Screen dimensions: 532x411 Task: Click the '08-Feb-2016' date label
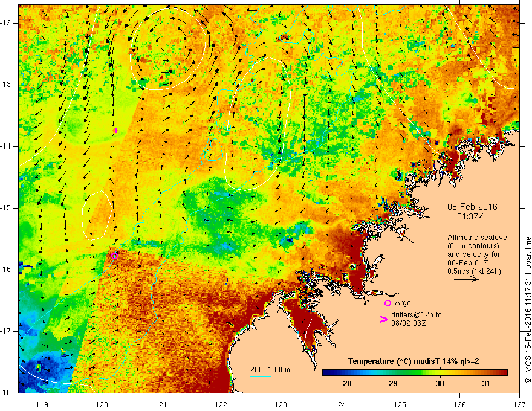tap(472, 207)
